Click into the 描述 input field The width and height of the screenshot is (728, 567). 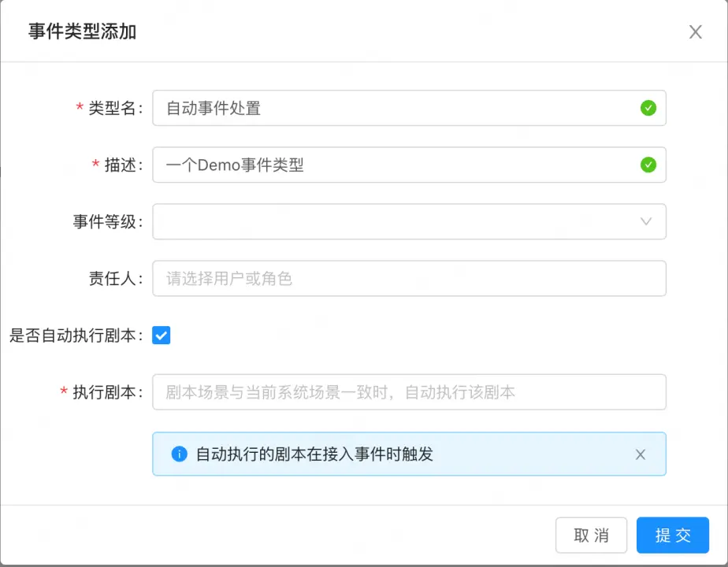click(394, 165)
